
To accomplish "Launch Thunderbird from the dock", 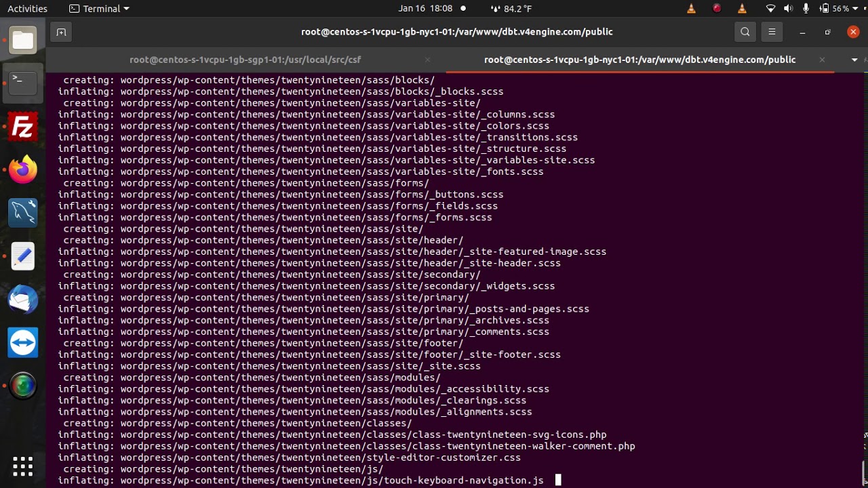I will coord(23,299).
